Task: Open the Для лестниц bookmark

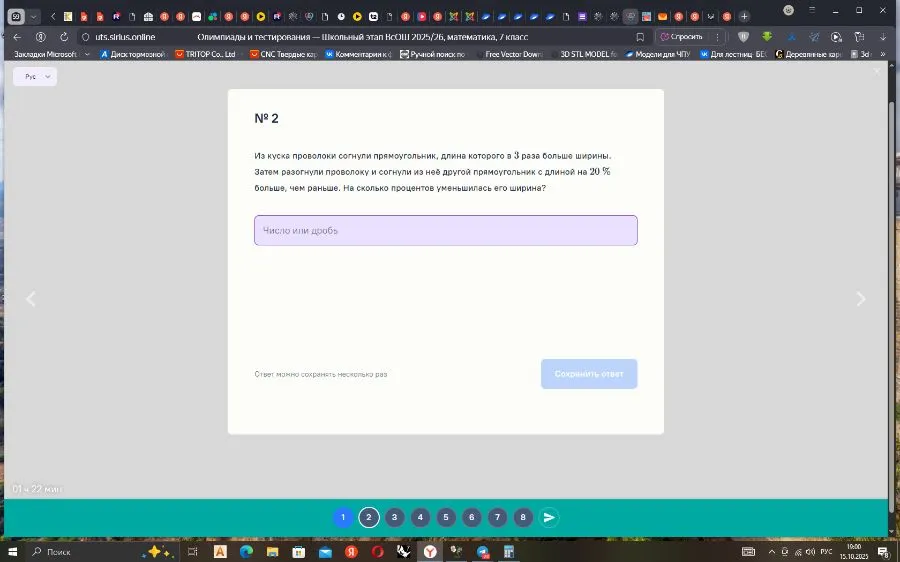Action: [733, 54]
